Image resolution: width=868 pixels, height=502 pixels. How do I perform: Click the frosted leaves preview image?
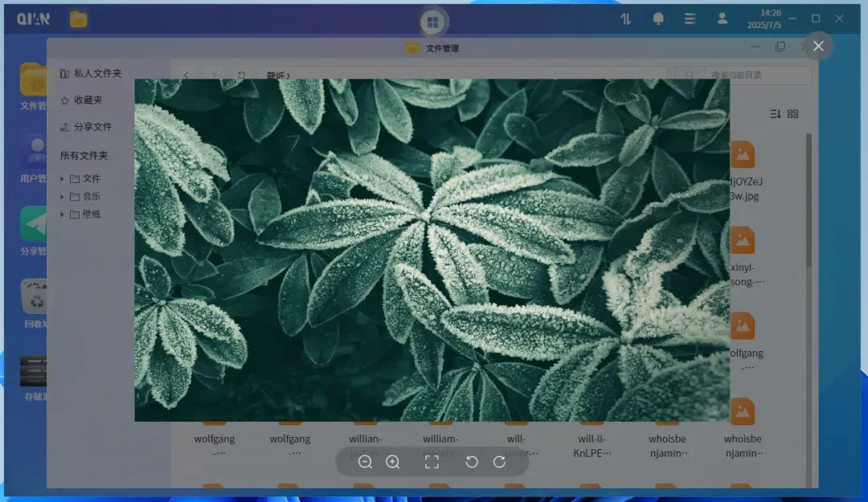(x=432, y=250)
